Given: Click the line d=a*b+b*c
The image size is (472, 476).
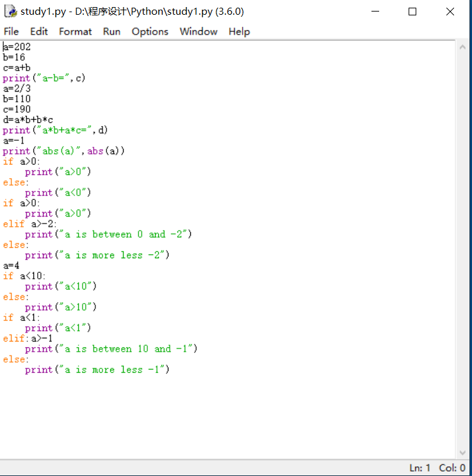Looking at the screenshot, I should click(x=28, y=120).
